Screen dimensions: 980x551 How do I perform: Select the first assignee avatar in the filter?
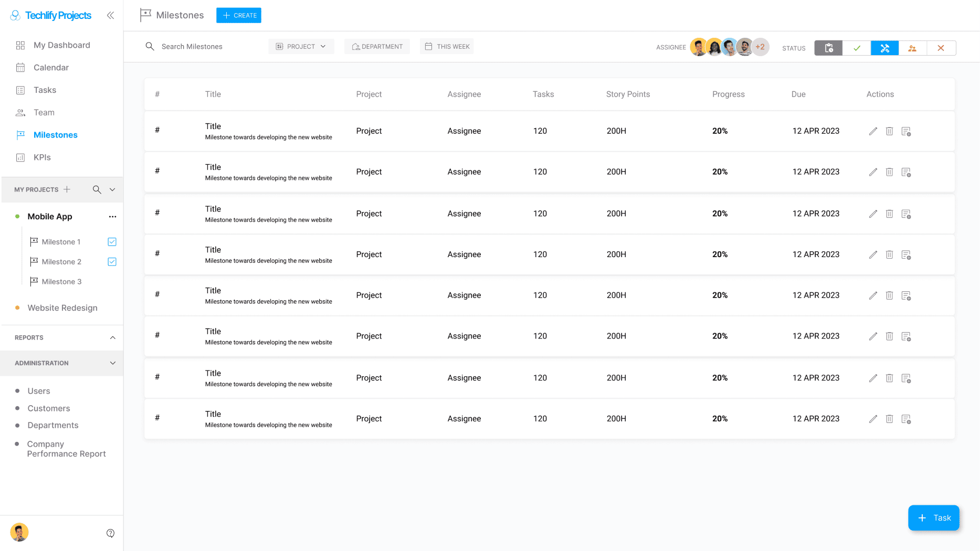(x=699, y=47)
